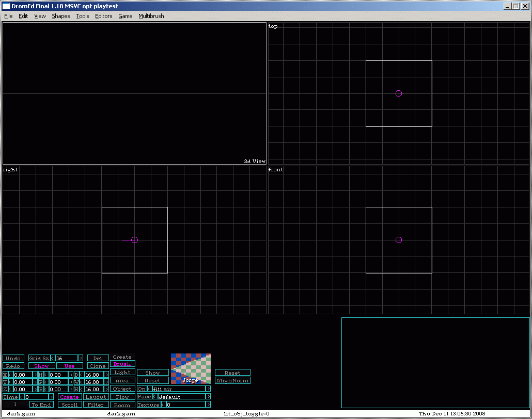Screen dimensions: 532x419
Task: Step Texture value to next
Action: [208, 405]
